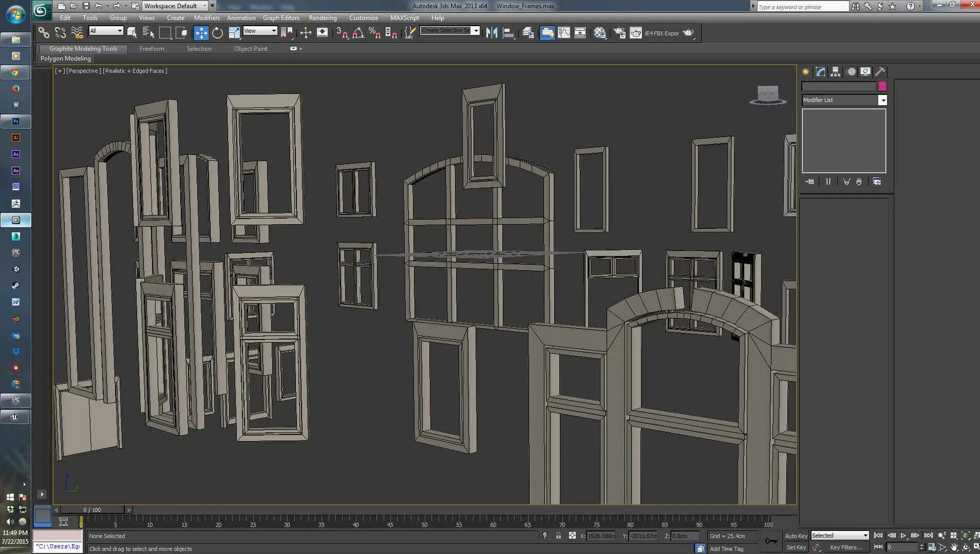Switch to the Freeform ribbon tab

[x=152, y=49]
